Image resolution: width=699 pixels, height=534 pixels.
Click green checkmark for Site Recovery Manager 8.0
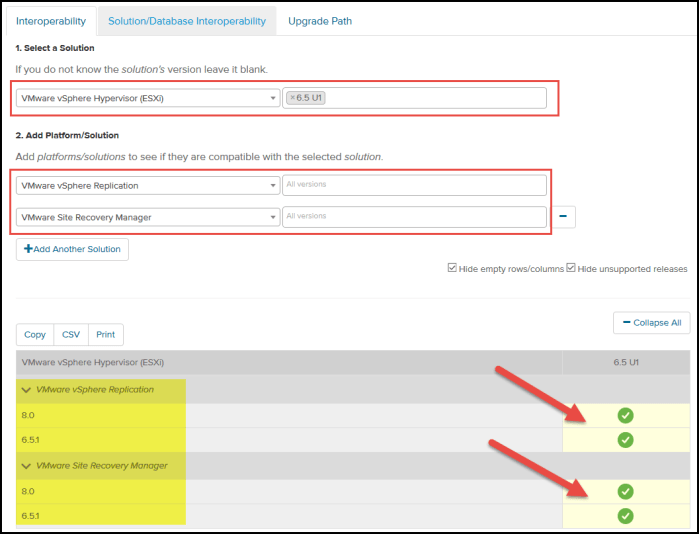pos(625,491)
